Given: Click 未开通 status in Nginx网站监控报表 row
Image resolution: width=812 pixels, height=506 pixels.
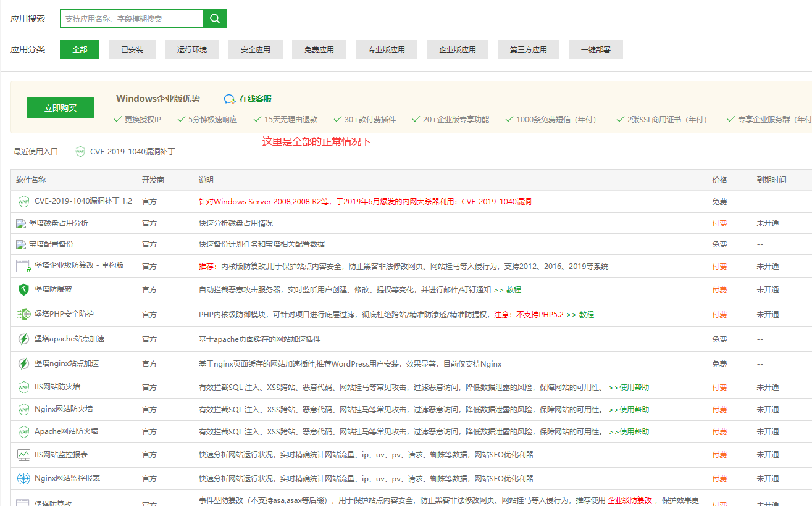Looking at the screenshot, I should point(768,479).
